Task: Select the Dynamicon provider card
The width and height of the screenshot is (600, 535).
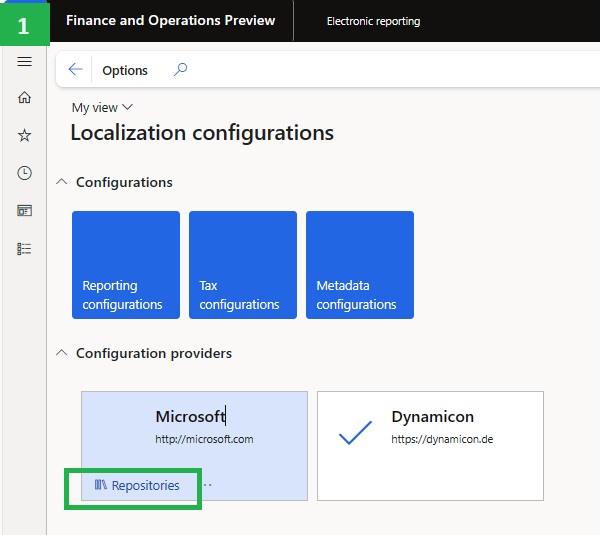Action: 430,445
